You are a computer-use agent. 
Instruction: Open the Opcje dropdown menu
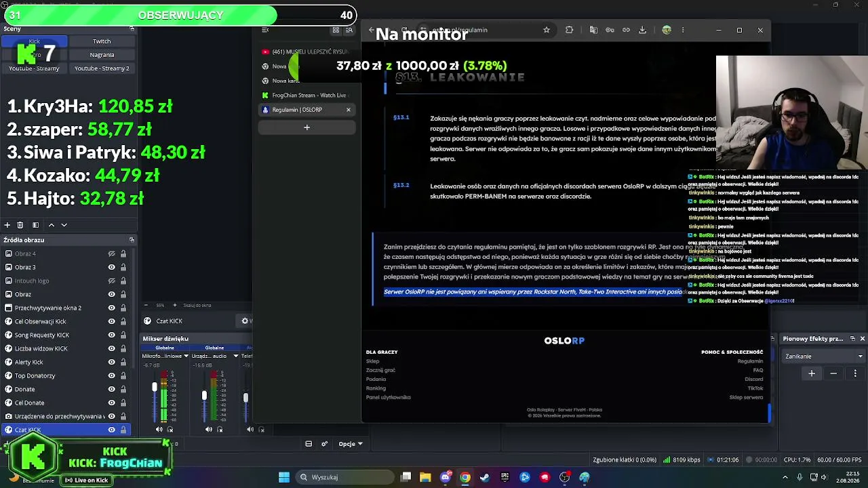(351, 444)
